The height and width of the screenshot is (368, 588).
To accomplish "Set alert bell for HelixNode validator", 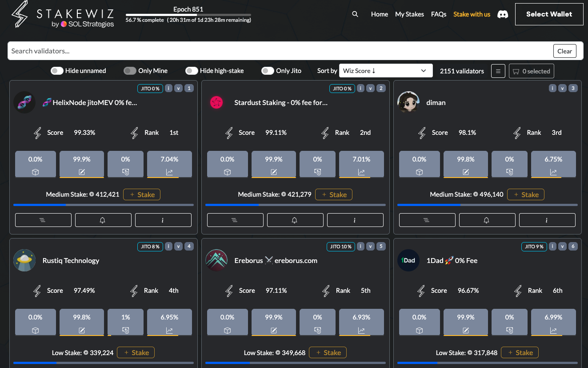I will coord(103,220).
